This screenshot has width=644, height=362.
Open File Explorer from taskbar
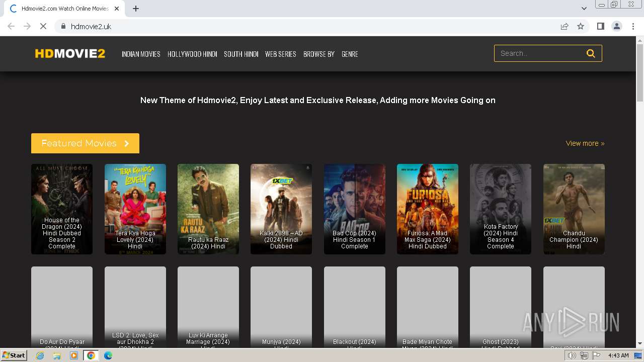[57, 355]
